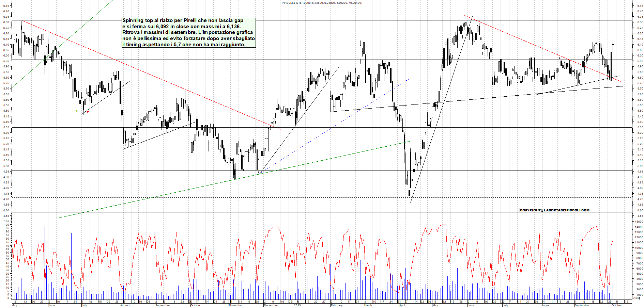Screen dimensions: 644x307
Task: Click the 15000 volume label on right axis
Action: click(x=639, y=222)
